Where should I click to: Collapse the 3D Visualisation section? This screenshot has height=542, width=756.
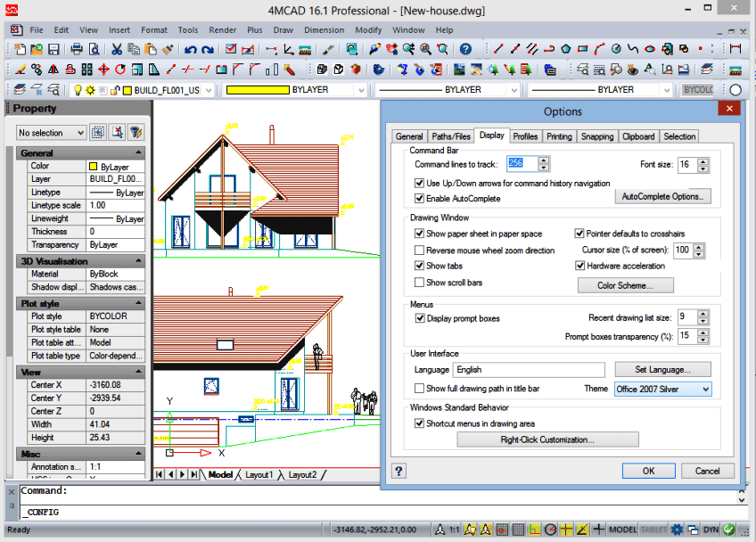(139, 261)
